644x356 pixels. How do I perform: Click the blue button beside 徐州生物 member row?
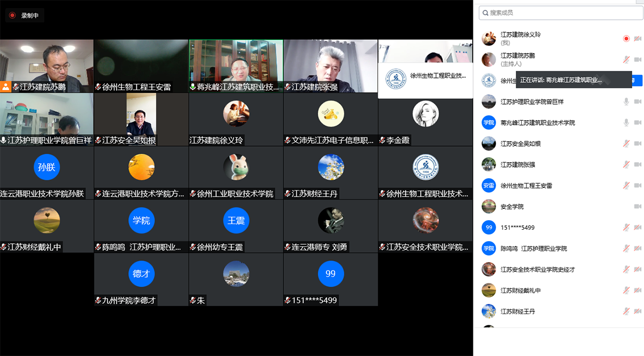638,81
